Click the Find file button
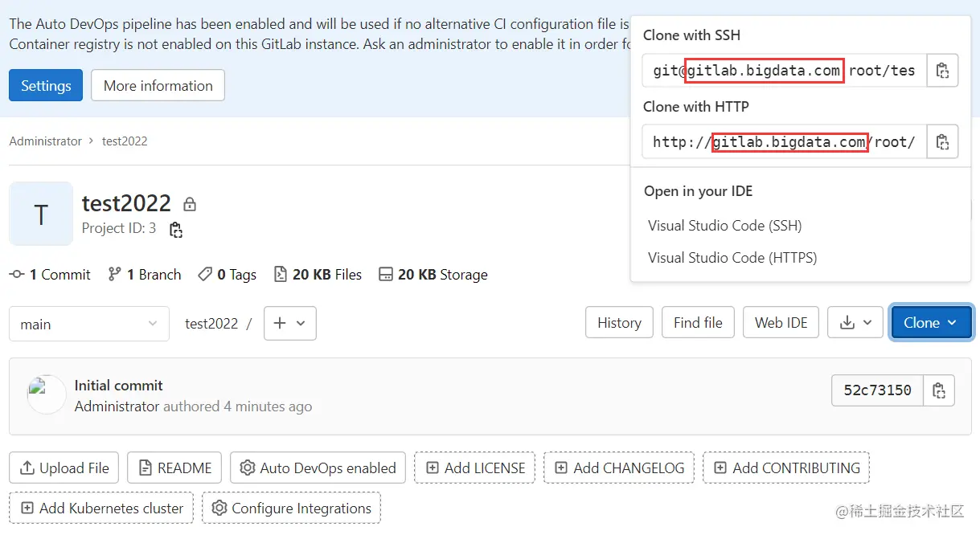This screenshot has height=535, width=980. pos(698,323)
